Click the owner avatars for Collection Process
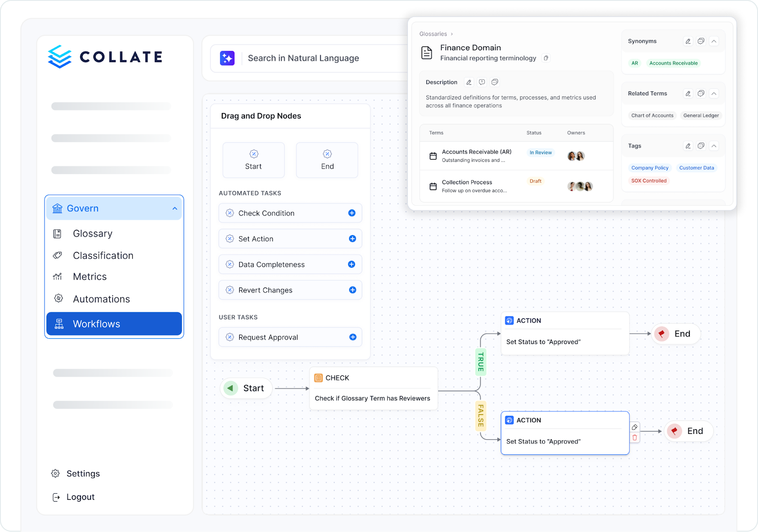The width and height of the screenshot is (758, 532). 580,186
